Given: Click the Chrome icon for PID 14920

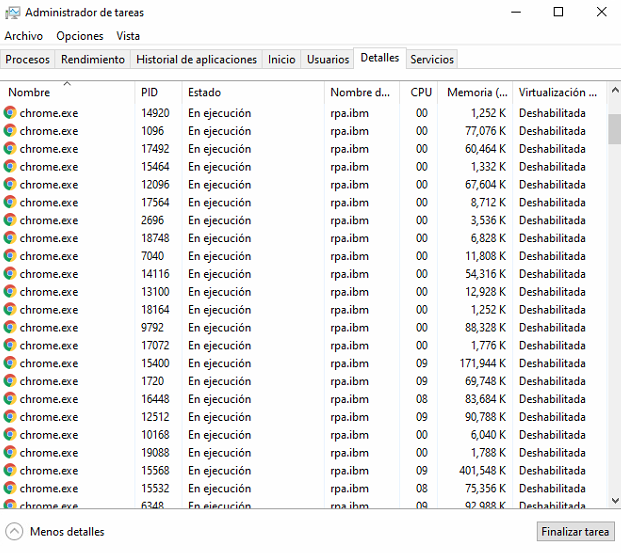Looking at the screenshot, I should click(10, 113).
